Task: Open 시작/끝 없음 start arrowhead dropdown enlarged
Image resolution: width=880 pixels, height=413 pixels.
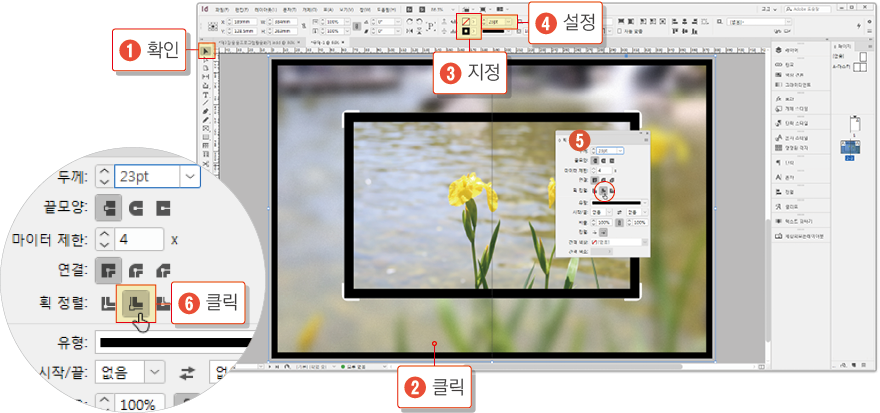Action: [155, 371]
